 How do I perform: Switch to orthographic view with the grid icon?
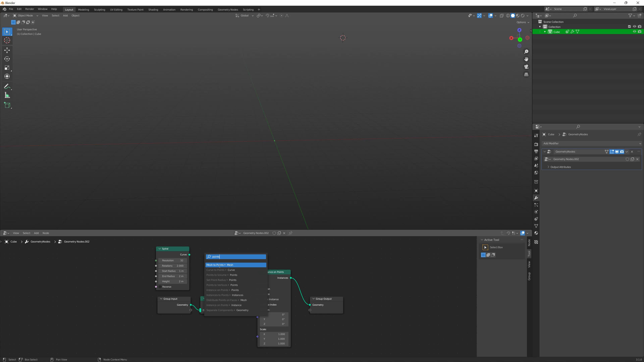click(526, 74)
